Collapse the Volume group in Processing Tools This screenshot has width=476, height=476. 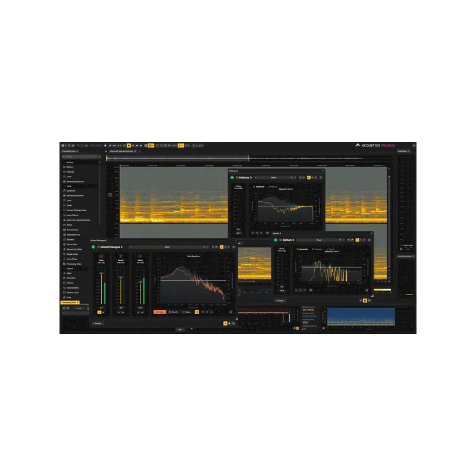click(64, 269)
